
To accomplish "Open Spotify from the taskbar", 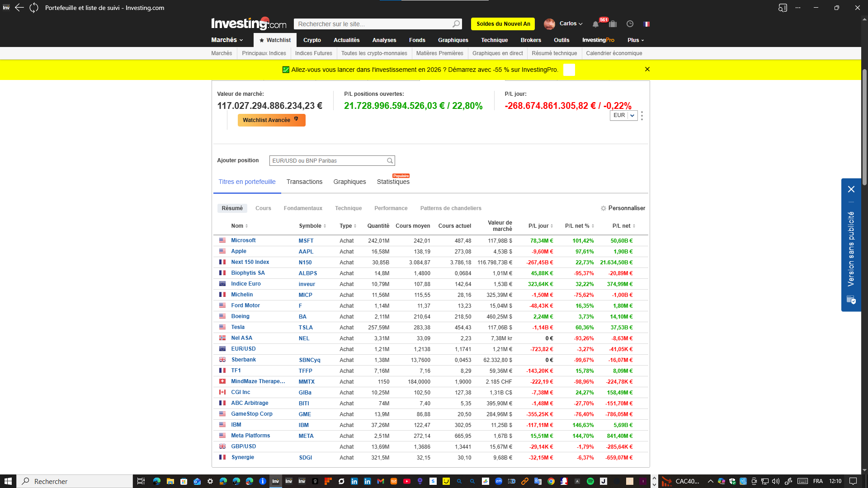I will coord(590,481).
